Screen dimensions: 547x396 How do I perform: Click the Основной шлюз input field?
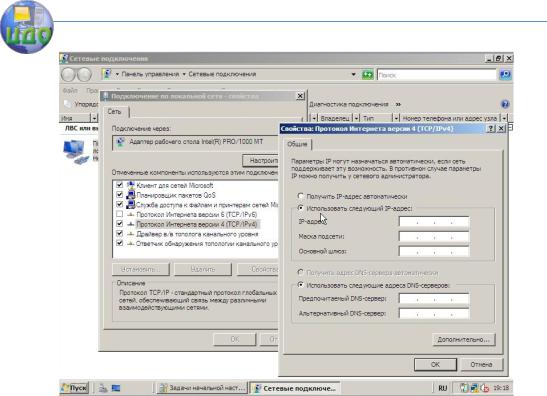point(434,251)
